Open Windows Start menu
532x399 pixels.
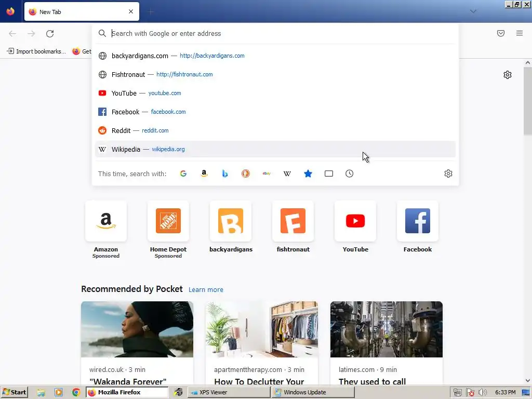(x=14, y=392)
